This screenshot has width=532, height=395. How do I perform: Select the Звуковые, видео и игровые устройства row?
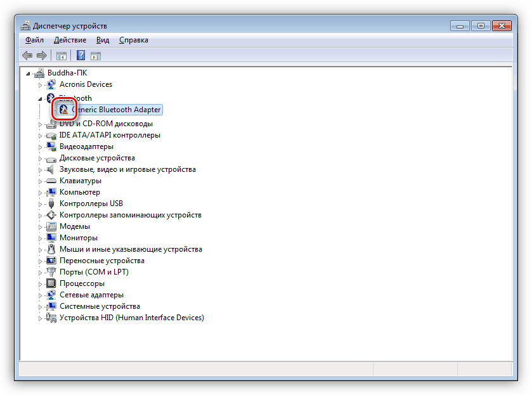[127, 169]
